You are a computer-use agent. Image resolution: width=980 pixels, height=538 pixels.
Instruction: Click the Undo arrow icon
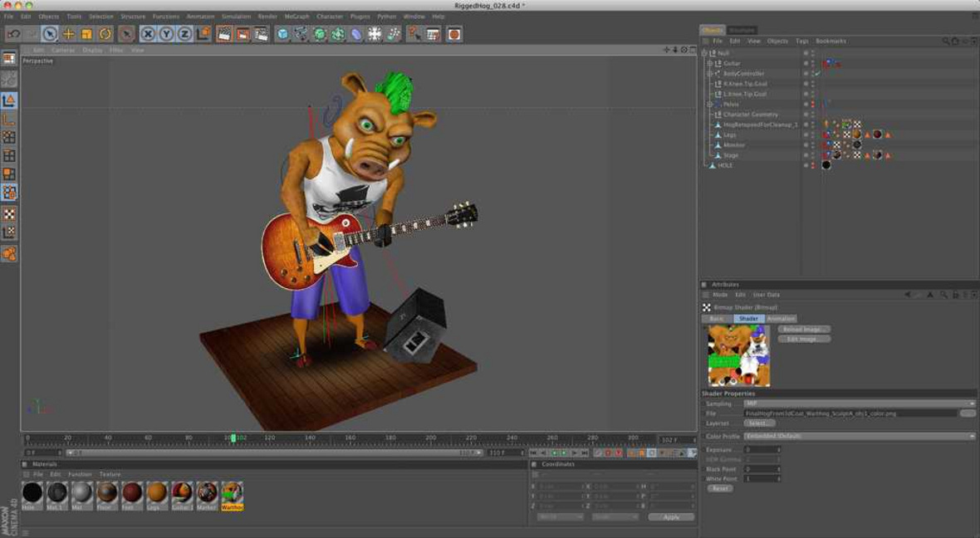[x=13, y=34]
